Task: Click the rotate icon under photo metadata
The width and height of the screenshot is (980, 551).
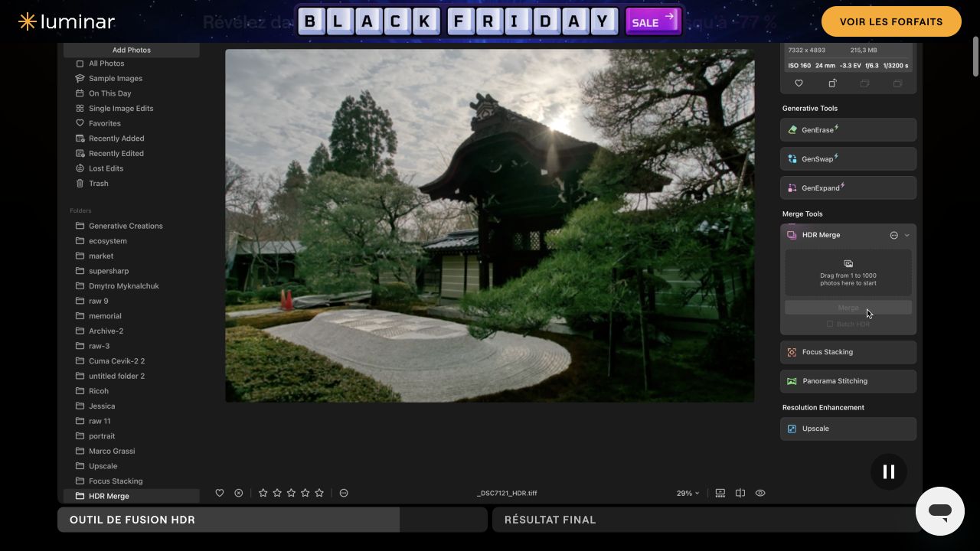Action: click(x=832, y=83)
